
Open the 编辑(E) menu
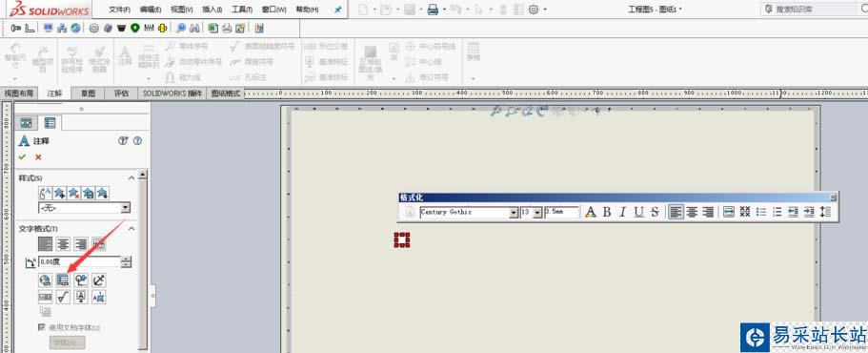point(151,10)
